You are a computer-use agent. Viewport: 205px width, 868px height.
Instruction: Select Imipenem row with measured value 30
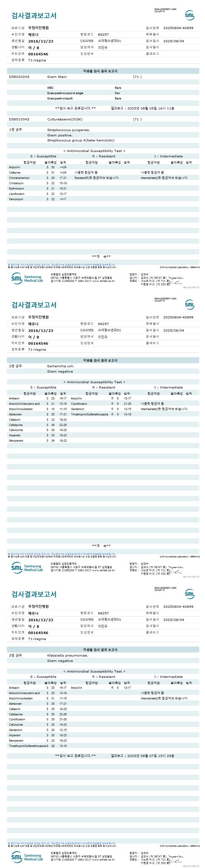[38, 736]
